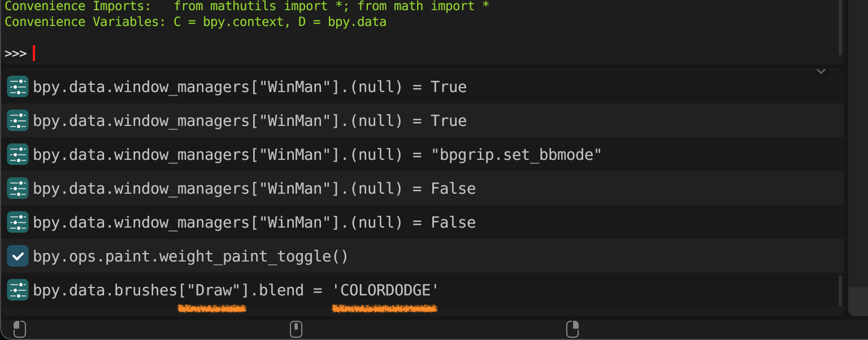Click the checkmark icon next to weight_paint_toggle

coord(18,256)
